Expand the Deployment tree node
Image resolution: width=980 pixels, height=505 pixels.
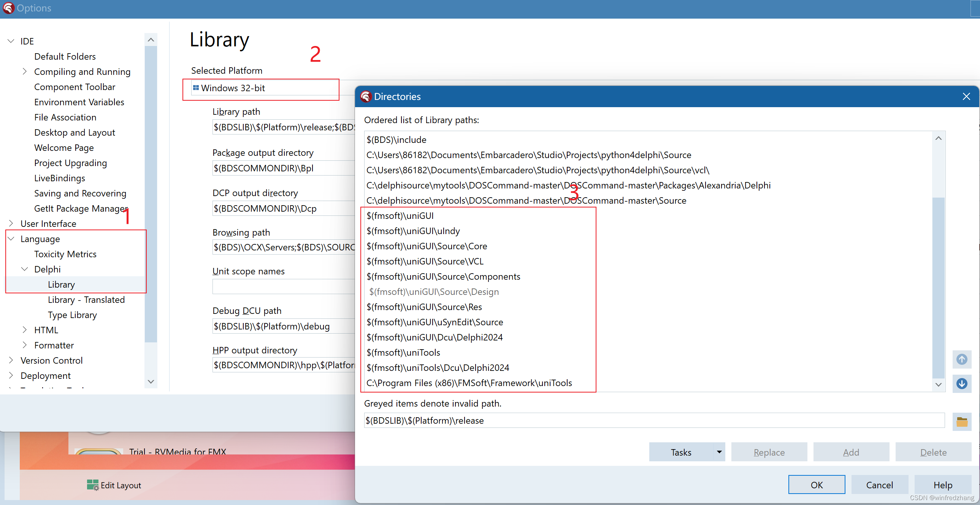tap(11, 375)
